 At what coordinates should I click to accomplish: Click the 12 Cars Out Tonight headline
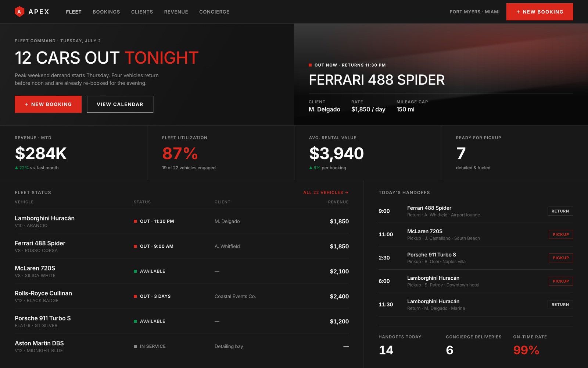107,58
